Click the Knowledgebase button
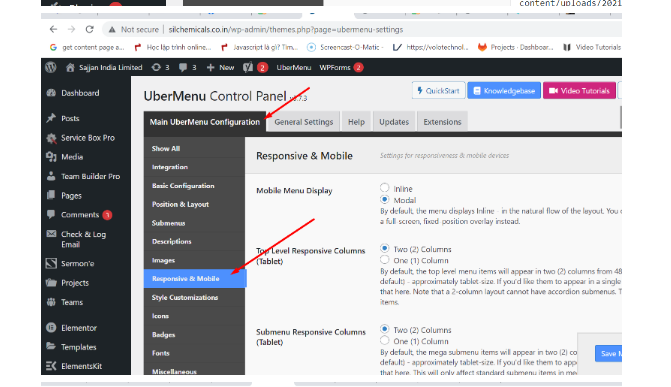This screenshot has height=387, width=671. (504, 90)
